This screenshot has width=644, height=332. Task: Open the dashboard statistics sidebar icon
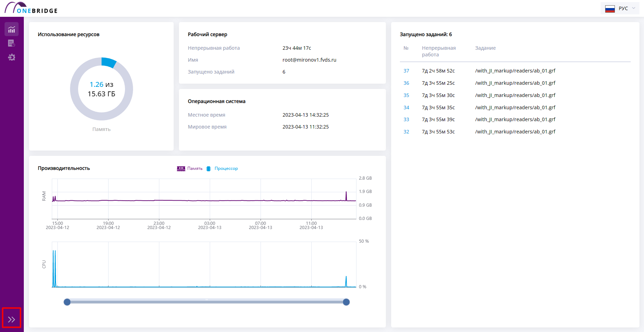point(12,29)
